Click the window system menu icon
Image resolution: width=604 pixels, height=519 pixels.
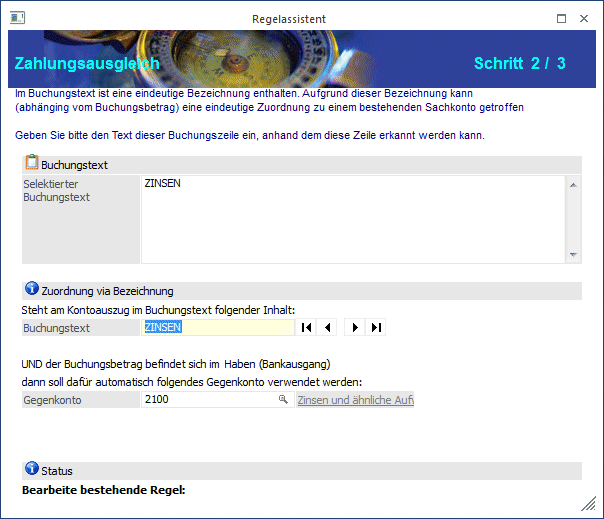[17, 17]
